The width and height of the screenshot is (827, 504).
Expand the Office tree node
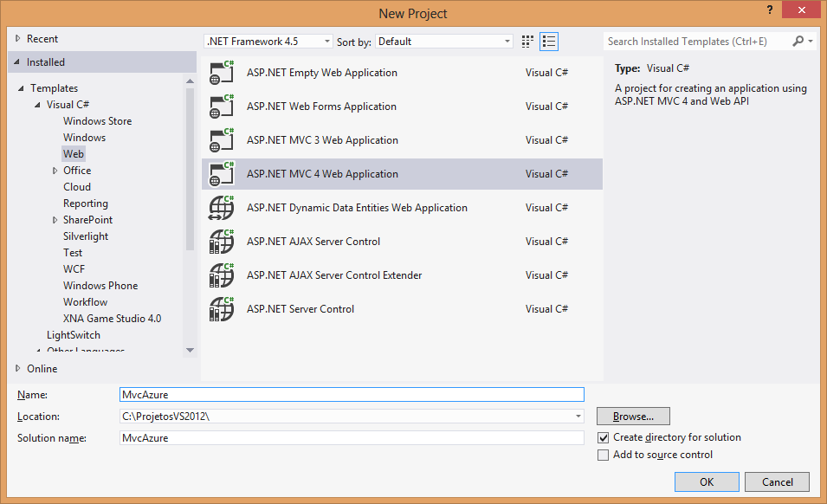(55, 171)
